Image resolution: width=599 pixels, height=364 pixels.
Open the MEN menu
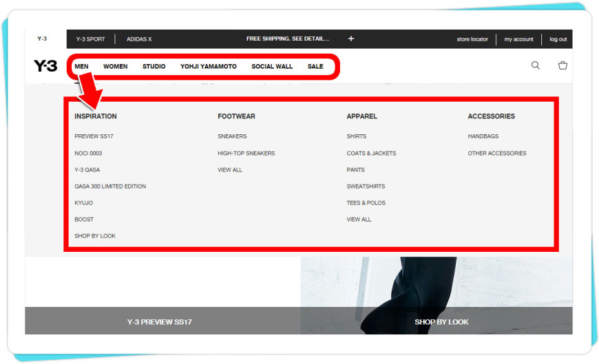81,67
